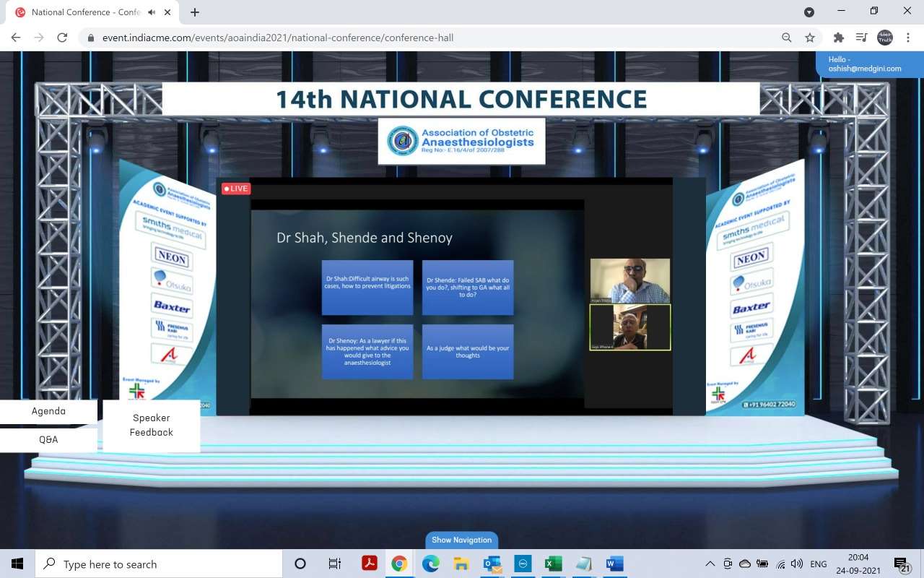Open Microsoft Edge from the taskbar
The height and width of the screenshot is (578, 924).
[x=430, y=564]
